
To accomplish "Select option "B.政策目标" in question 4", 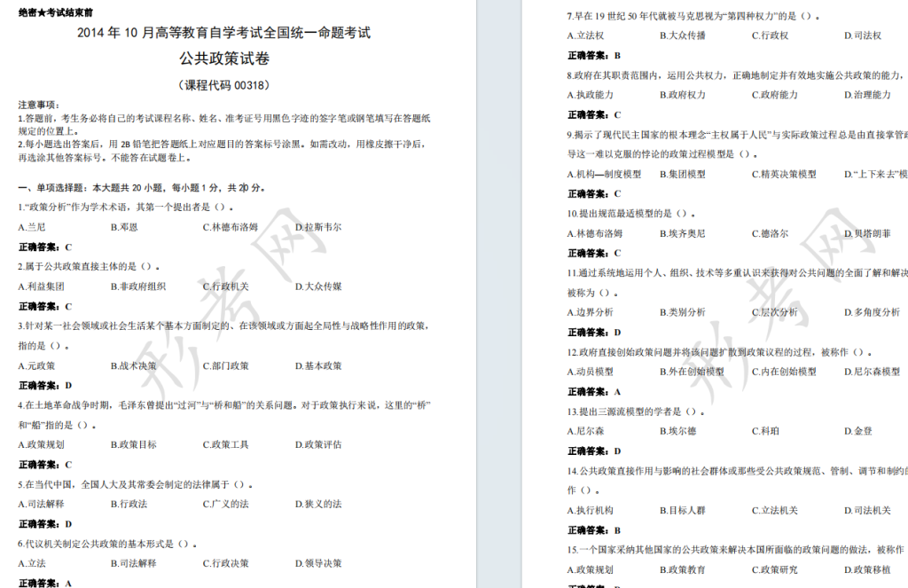I will click(134, 444).
